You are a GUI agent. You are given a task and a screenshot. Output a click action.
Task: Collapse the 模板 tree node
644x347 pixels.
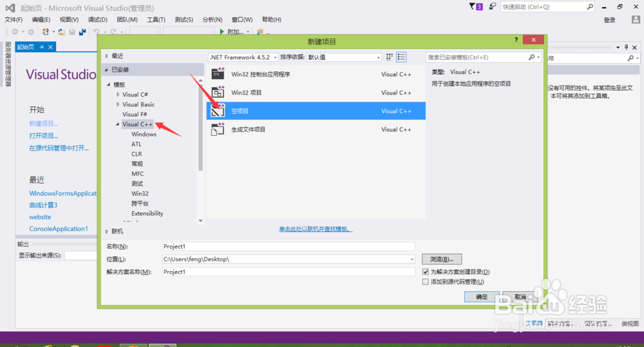pyautogui.click(x=109, y=84)
